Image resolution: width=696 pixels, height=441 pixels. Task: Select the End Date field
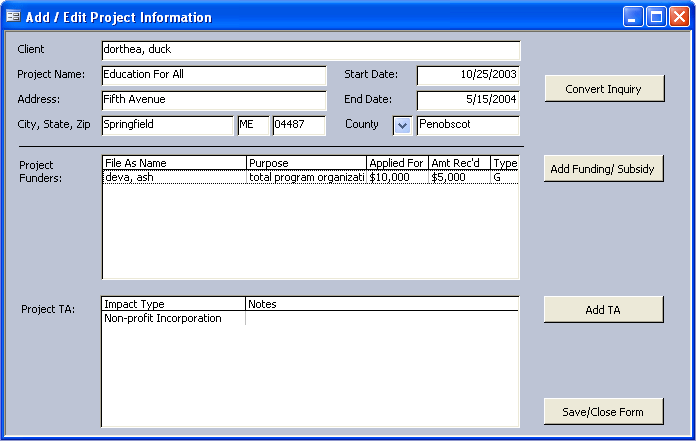[468, 100]
